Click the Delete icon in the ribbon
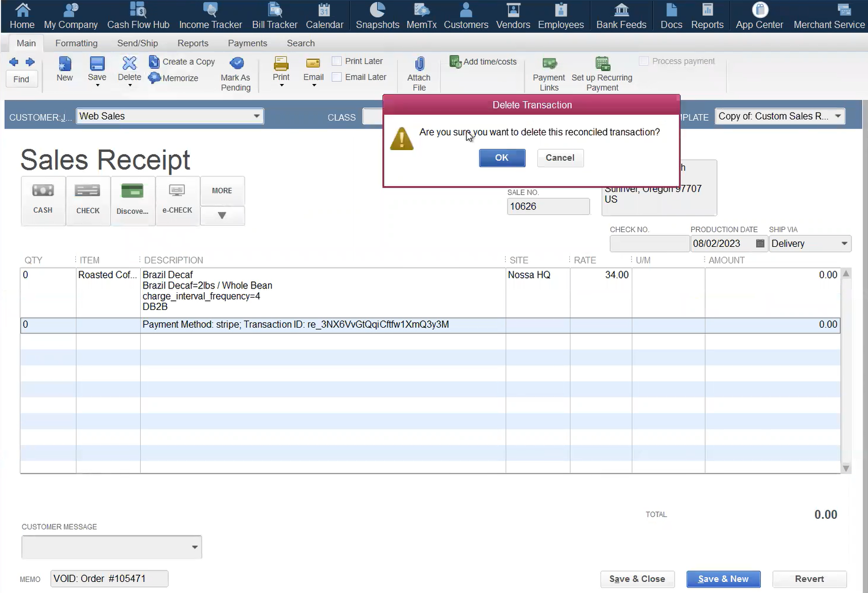 tap(129, 64)
